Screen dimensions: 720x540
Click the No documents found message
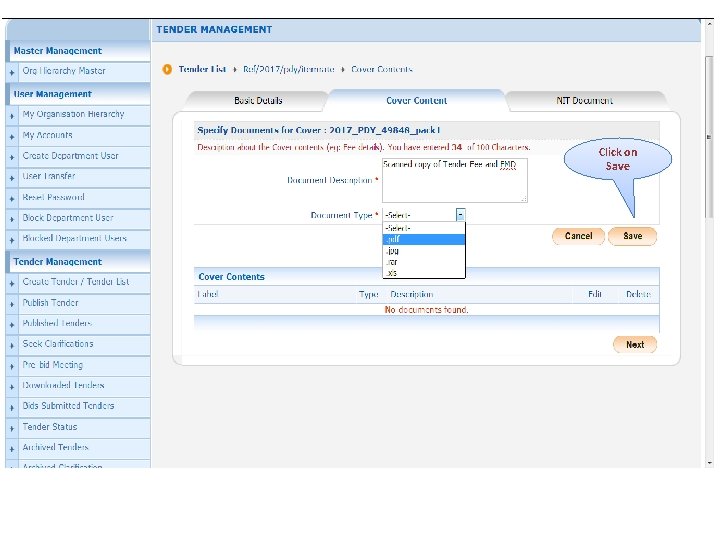pyautogui.click(x=426, y=310)
